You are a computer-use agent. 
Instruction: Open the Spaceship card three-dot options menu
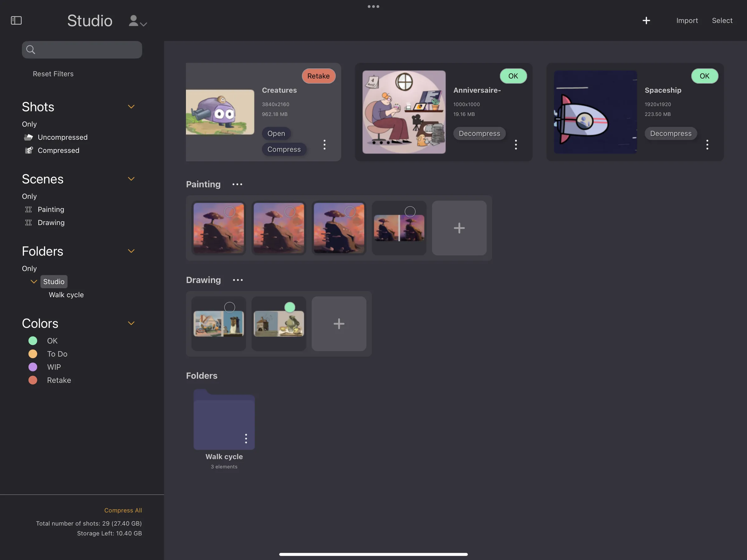[707, 144]
